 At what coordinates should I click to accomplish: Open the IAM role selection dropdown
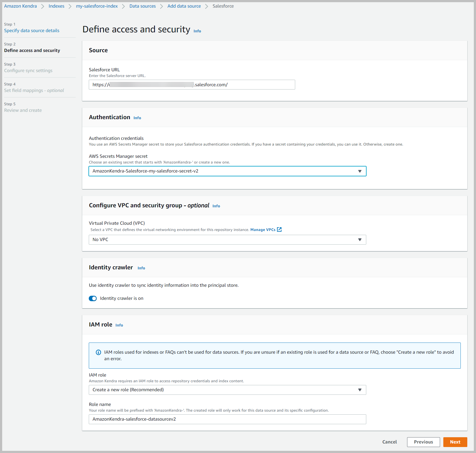[227, 390]
